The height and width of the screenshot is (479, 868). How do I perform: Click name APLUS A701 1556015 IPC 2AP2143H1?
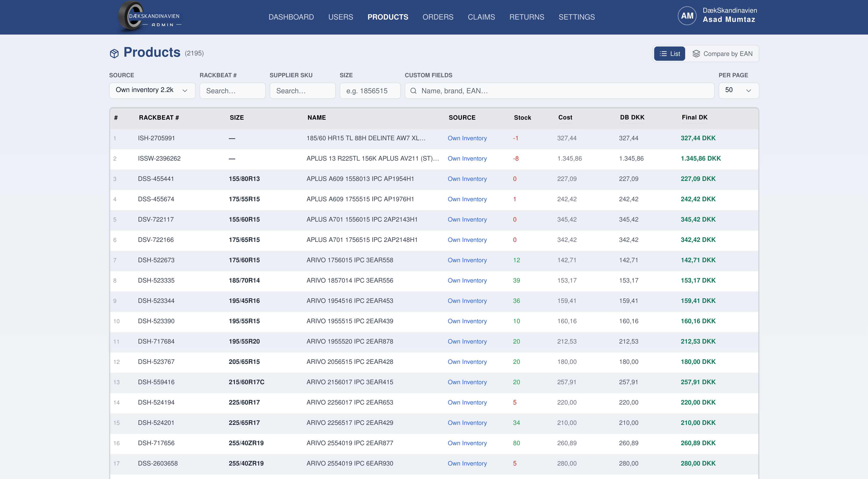click(362, 220)
